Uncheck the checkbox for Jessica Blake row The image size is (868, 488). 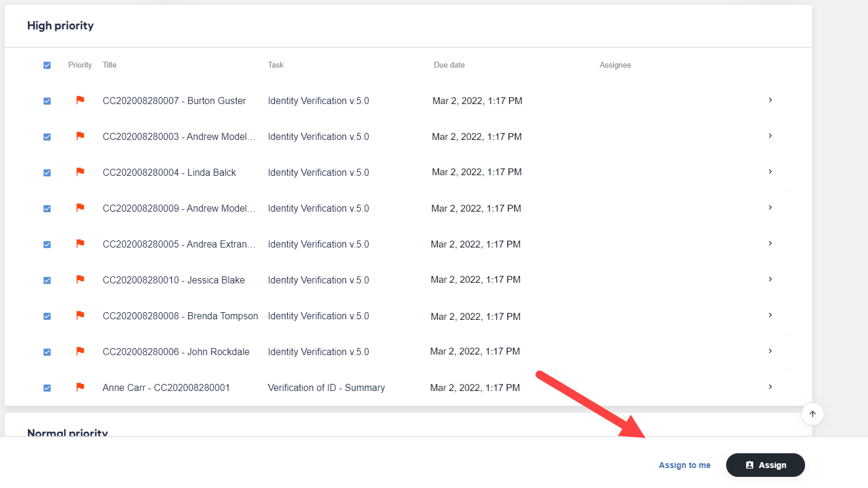[x=47, y=280]
